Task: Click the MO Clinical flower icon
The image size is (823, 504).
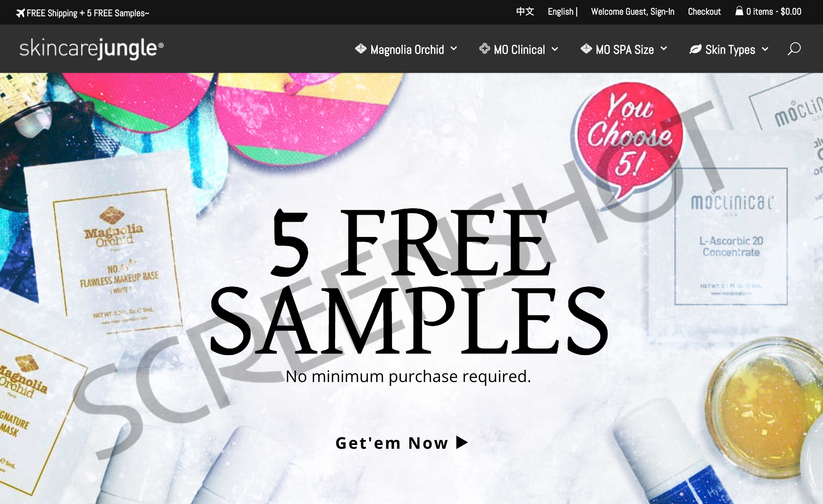Action: coord(485,49)
